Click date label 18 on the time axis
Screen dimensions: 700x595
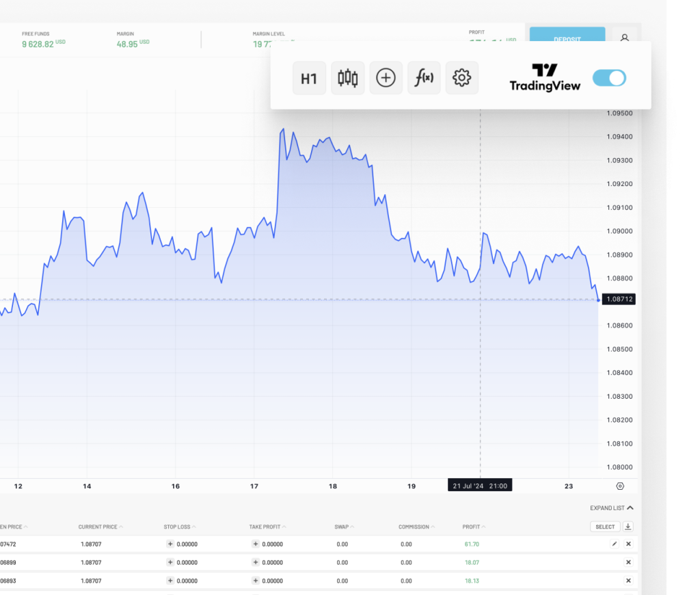[x=333, y=486]
